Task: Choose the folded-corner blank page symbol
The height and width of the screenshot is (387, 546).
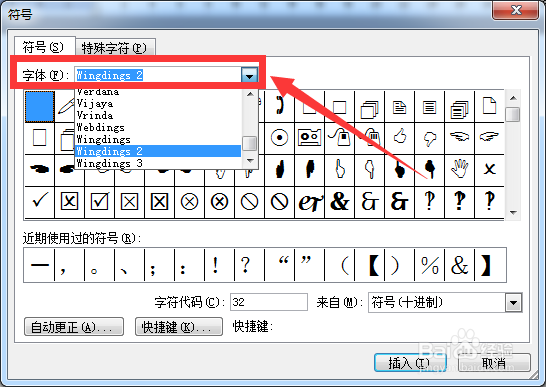Action: point(489,106)
